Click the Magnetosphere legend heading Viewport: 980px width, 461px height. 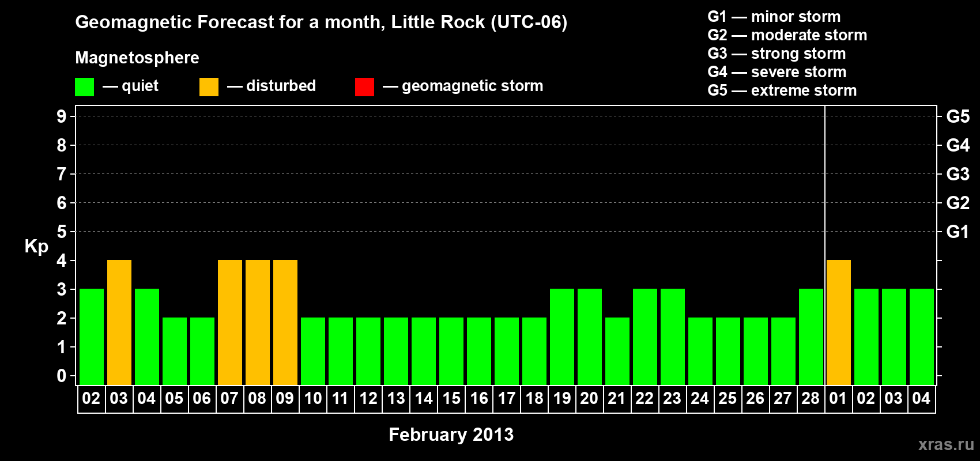tap(137, 58)
